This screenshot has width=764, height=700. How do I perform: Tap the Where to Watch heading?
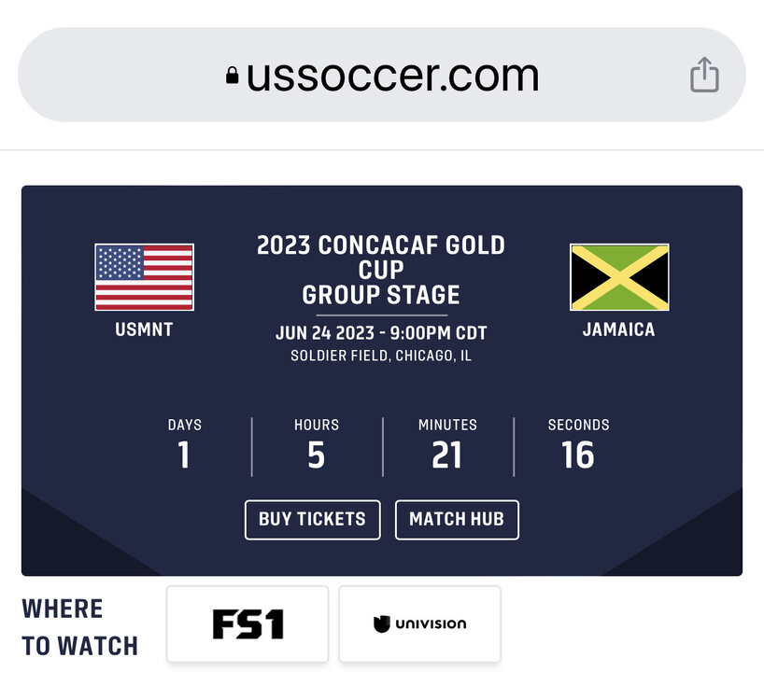[80, 627]
